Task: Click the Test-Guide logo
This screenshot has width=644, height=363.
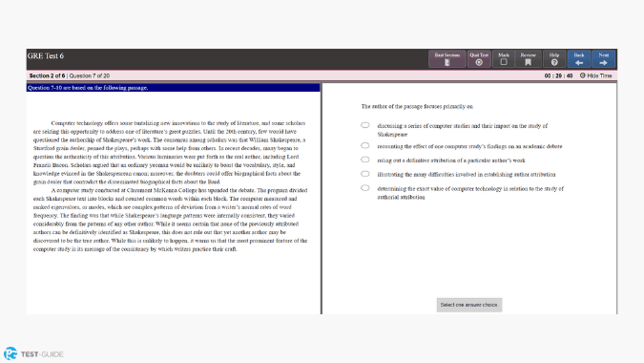Action: (x=33, y=354)
